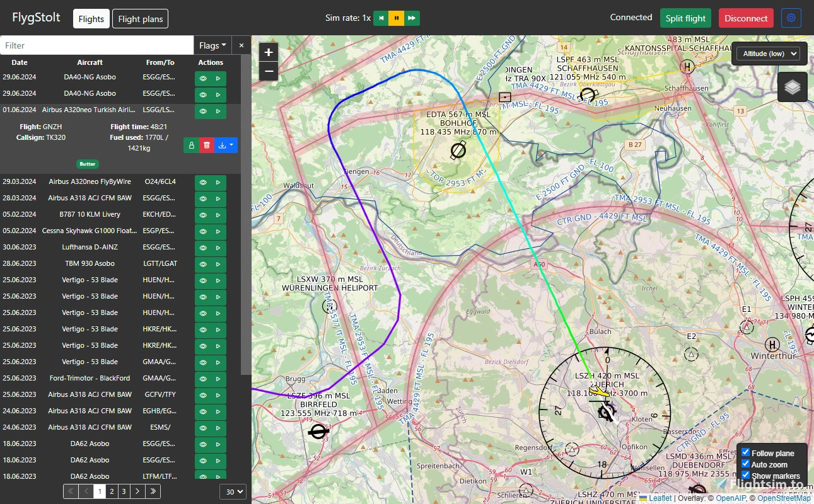This screenshot has width=814, height=504.
Task: Show the TBM 930 Asobo flight track
Action: 203,264
